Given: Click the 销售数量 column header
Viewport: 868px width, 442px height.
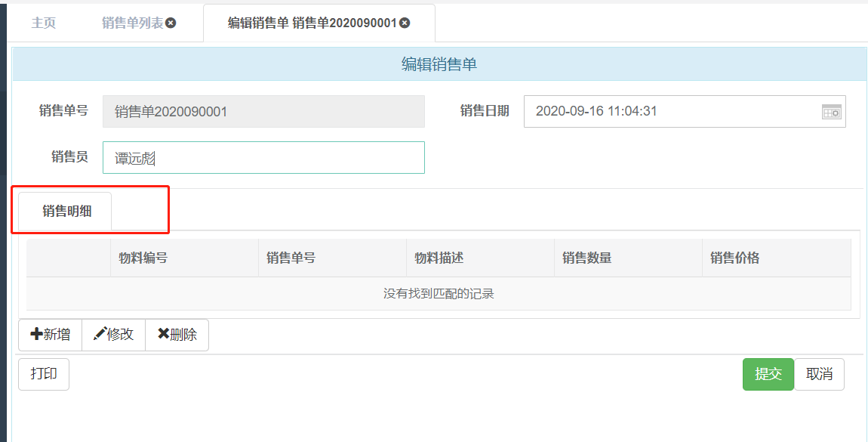Looking at the screenshot, I should pos(628,258).
